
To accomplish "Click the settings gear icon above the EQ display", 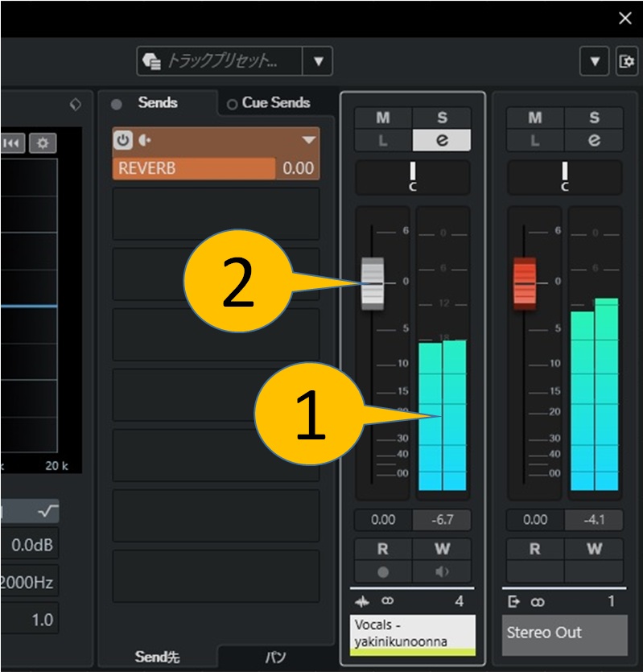I will click(43, 143).
